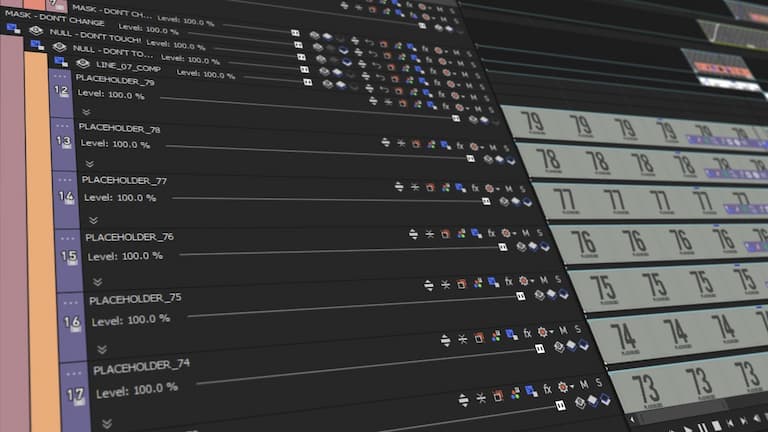This screenshot has width=768, height=432.
Task: Solo the PLACEHOLDER_77 track
Action: pos(523,189)
